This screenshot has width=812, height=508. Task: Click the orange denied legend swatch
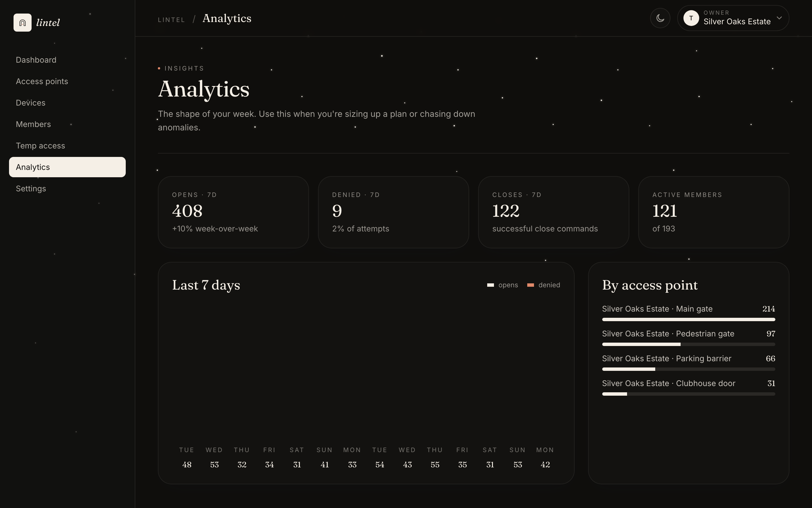click(530, 285)
